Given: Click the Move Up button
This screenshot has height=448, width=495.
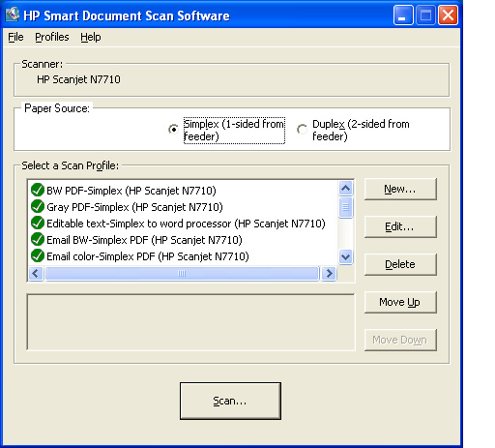Looking at the screenshot, I should [400, 302].
